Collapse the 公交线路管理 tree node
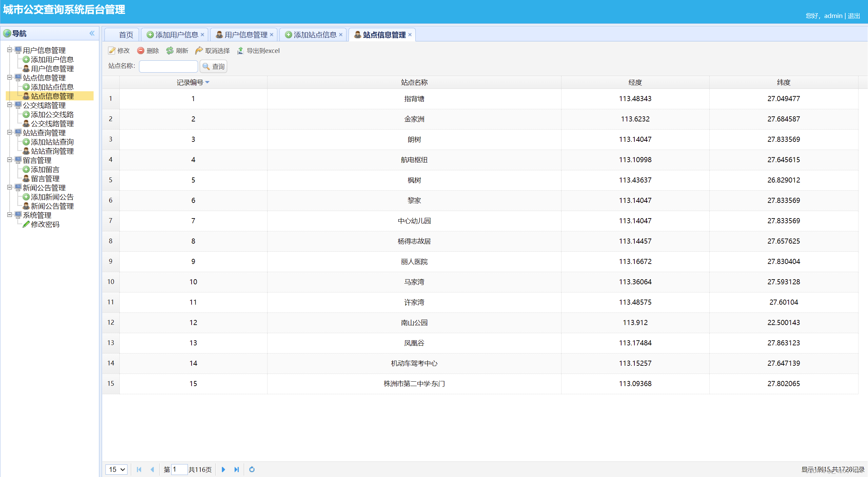 tap(9, 105)
